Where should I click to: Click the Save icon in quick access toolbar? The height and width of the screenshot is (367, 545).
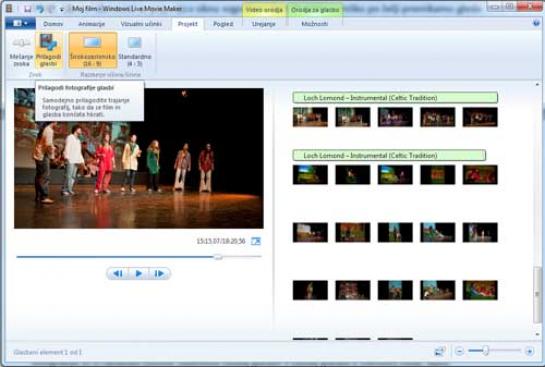pos(28,9)
